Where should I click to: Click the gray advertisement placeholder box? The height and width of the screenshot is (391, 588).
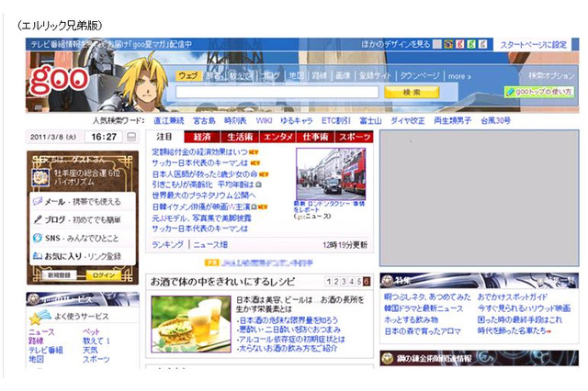pos(480,198)
